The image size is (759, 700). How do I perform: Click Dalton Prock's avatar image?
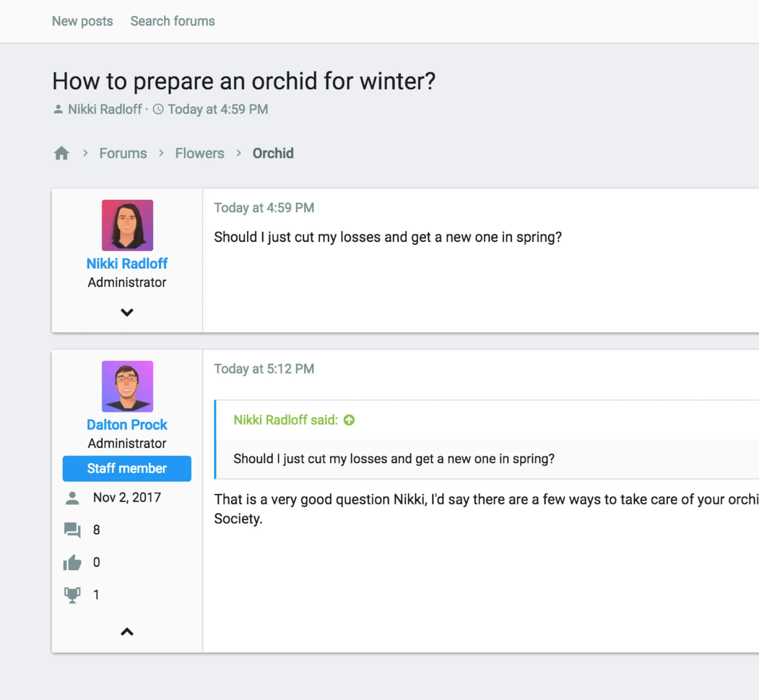pos(127,386)
